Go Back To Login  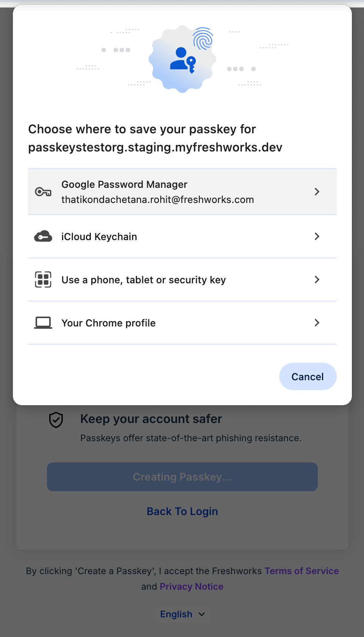pos(182,511)
